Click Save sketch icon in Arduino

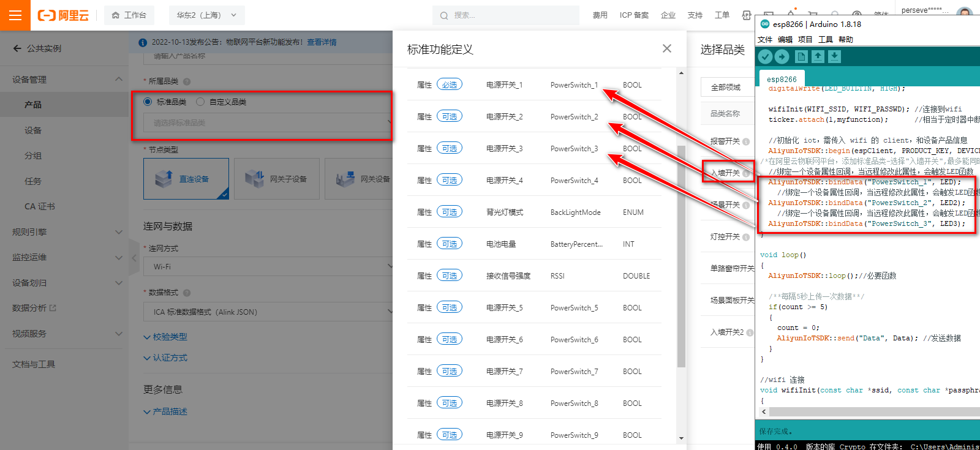point(834,56)
